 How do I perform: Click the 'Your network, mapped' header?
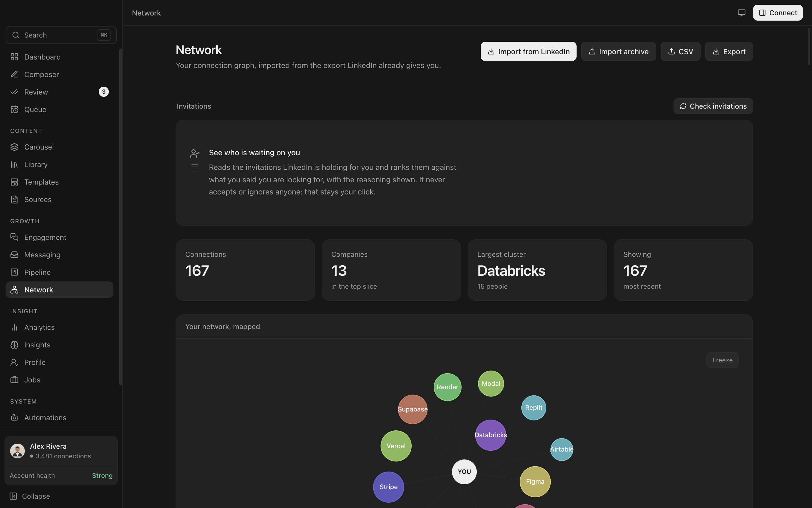pos(222,327)
